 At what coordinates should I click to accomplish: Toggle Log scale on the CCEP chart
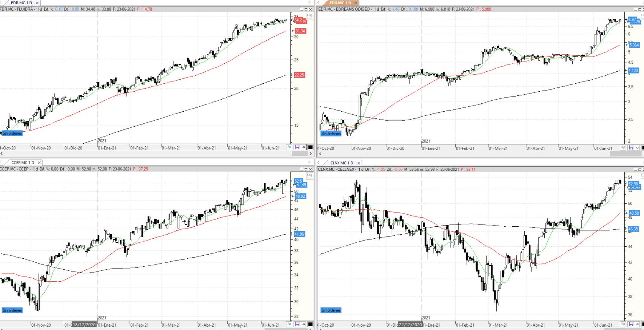click(x=310, y=175)
